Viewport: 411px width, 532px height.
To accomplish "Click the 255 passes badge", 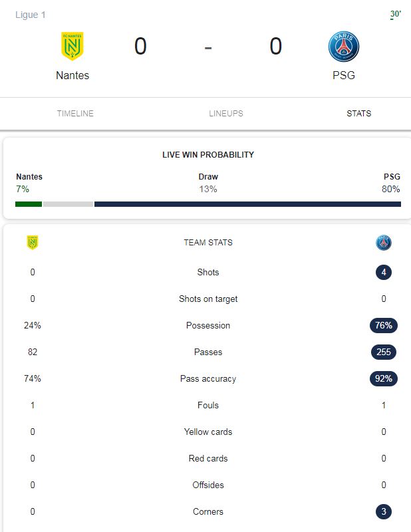I will [384, 352].
